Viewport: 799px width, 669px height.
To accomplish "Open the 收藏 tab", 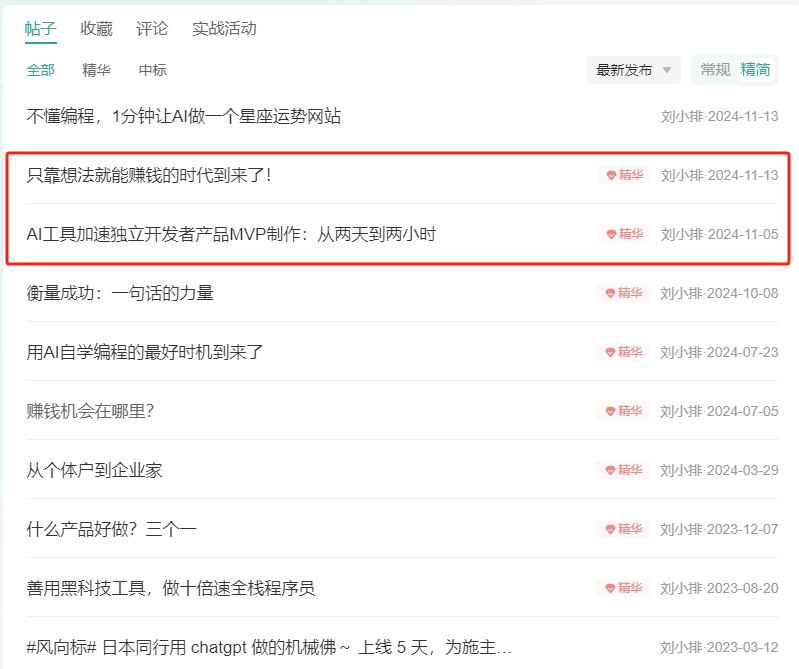I will (96, 29).
